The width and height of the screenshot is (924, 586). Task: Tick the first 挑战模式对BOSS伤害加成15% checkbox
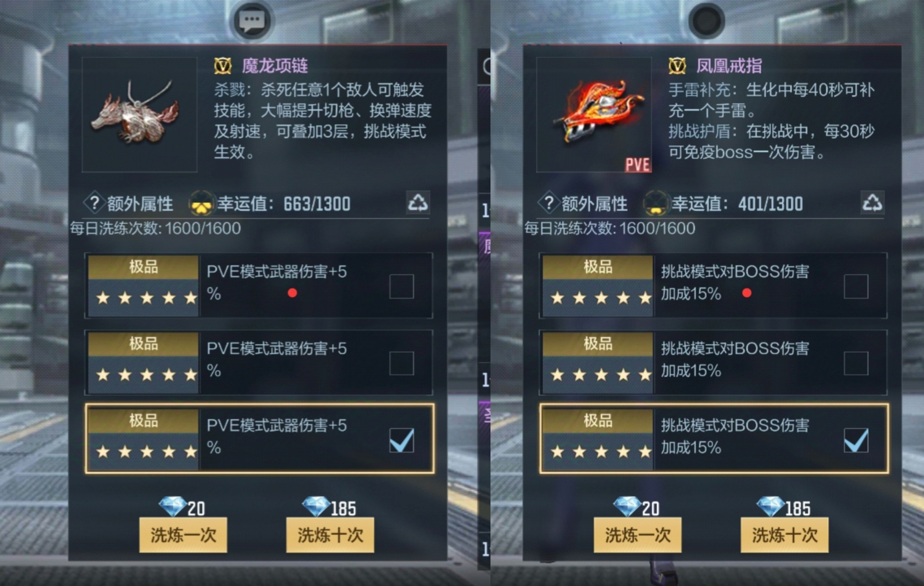[856, 286]
